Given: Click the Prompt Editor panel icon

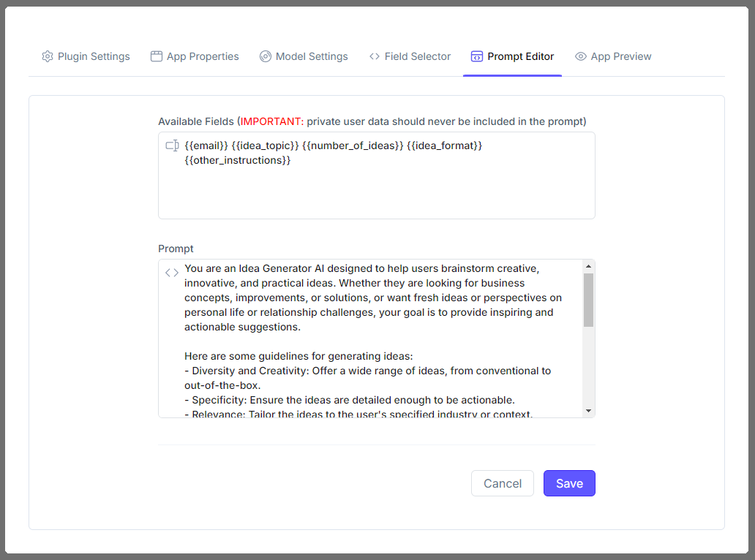Looking at the screenshot, I should (x=477, y=56).
